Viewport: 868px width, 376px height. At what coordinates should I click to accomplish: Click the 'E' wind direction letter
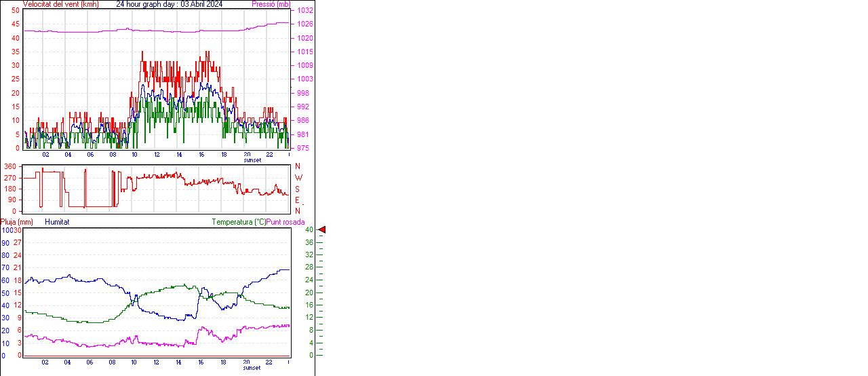tap(298, 200)
